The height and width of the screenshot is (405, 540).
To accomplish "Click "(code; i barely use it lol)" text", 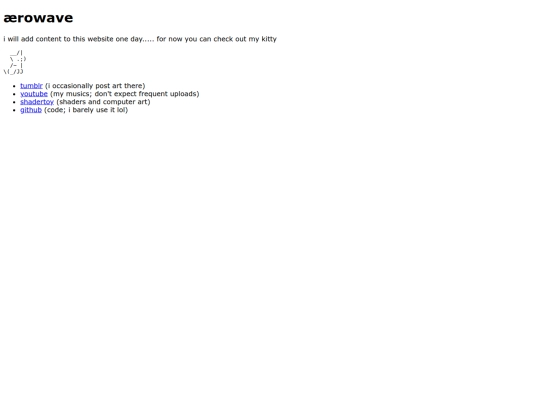I will tap(86, 110).
